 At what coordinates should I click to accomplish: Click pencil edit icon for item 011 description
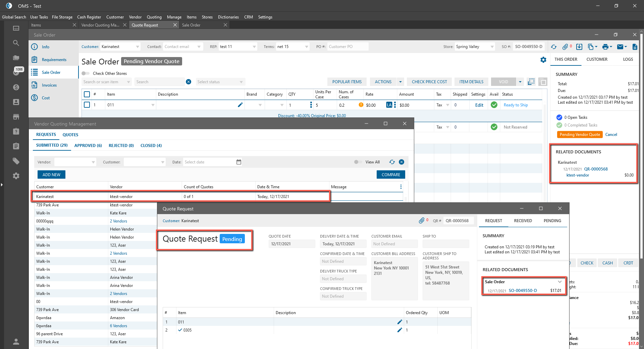click(x=240, y=105)
